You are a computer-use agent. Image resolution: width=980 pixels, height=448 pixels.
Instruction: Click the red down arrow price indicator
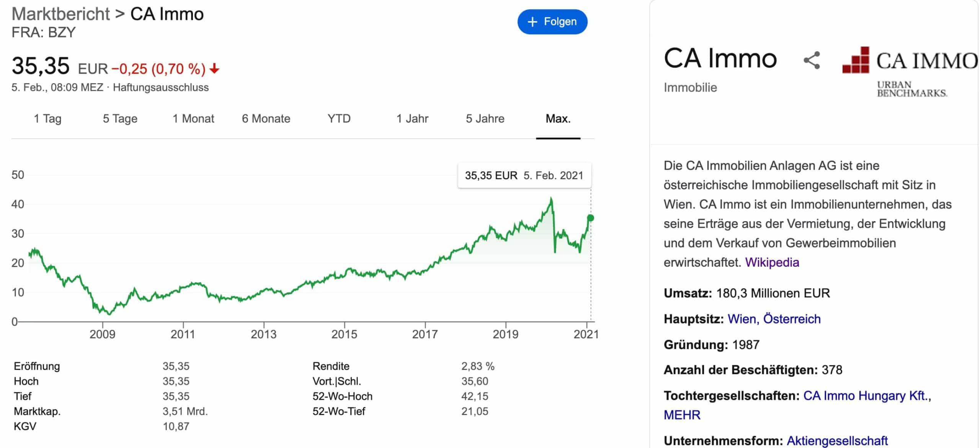pos(214,69)
